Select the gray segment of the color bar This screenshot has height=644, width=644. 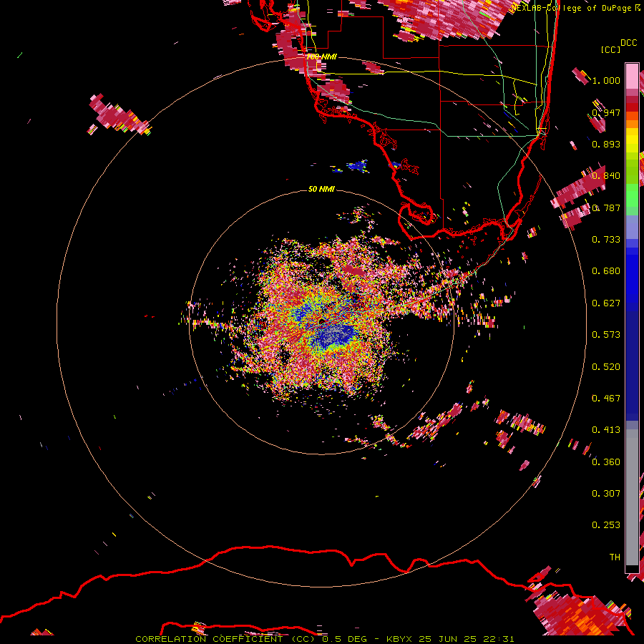pyautogui.click(x=632, y=497)
